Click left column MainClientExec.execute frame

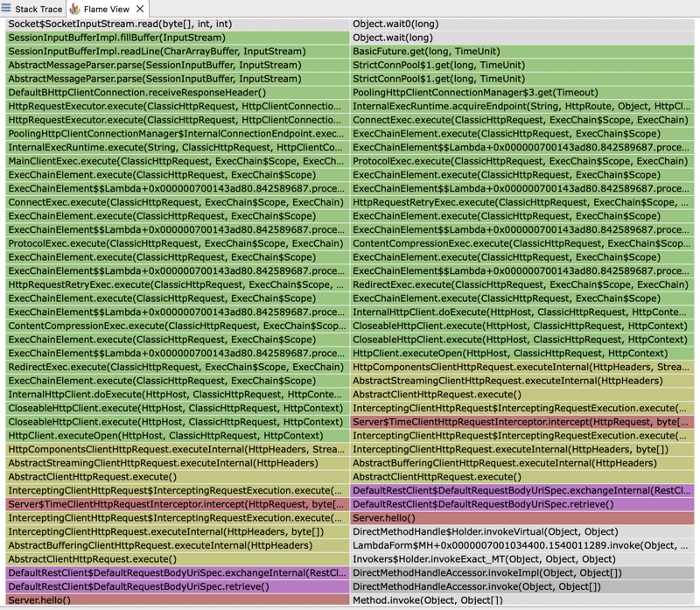tap(178, 161)
